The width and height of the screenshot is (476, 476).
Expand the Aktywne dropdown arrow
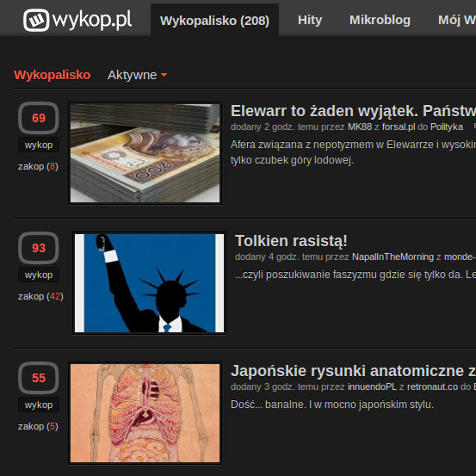point(164,75)
